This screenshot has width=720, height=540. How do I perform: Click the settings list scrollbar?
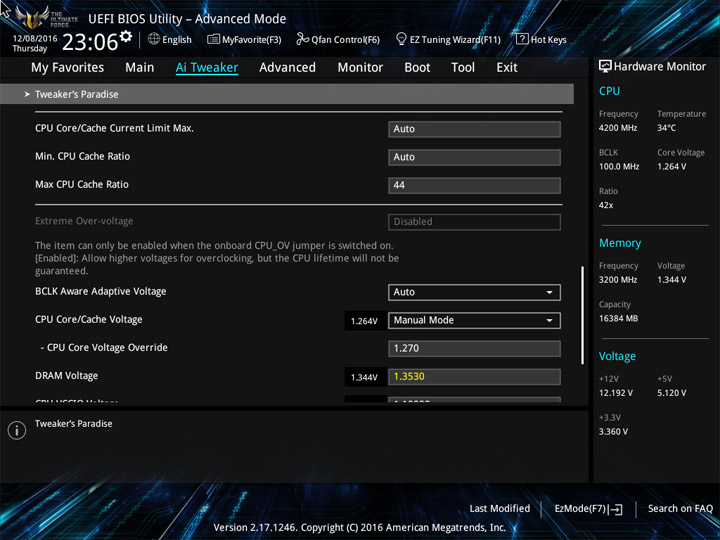coord(582,315)
